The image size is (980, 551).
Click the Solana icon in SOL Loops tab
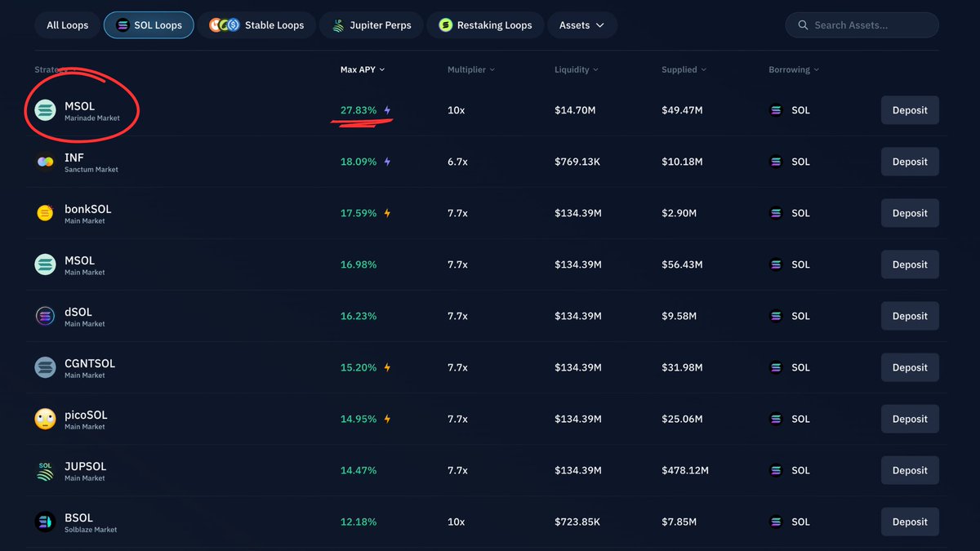[x=122, y=25]
